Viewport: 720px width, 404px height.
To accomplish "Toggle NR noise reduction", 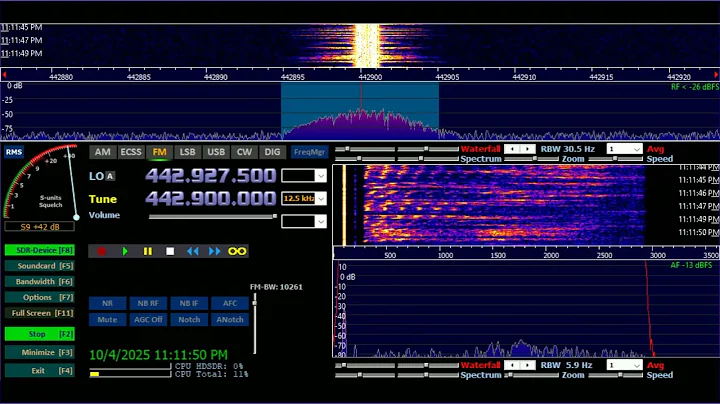I will pos(107,303).
